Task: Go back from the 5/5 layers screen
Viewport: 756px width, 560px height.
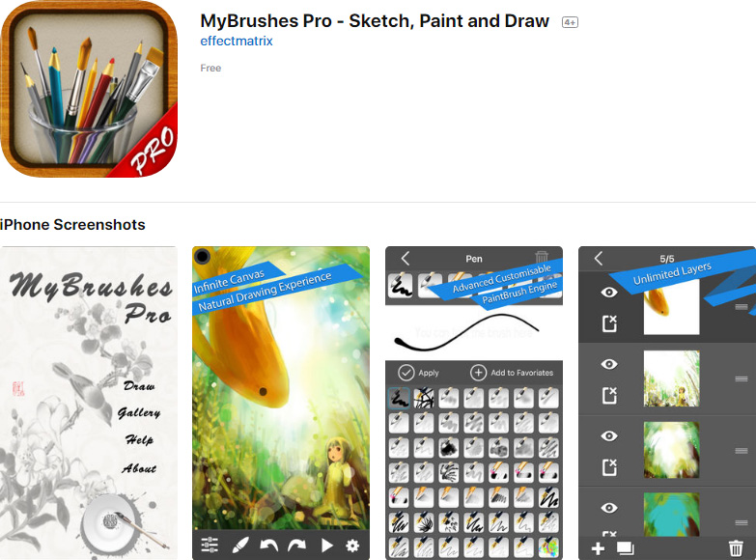Action: [599, 259]
